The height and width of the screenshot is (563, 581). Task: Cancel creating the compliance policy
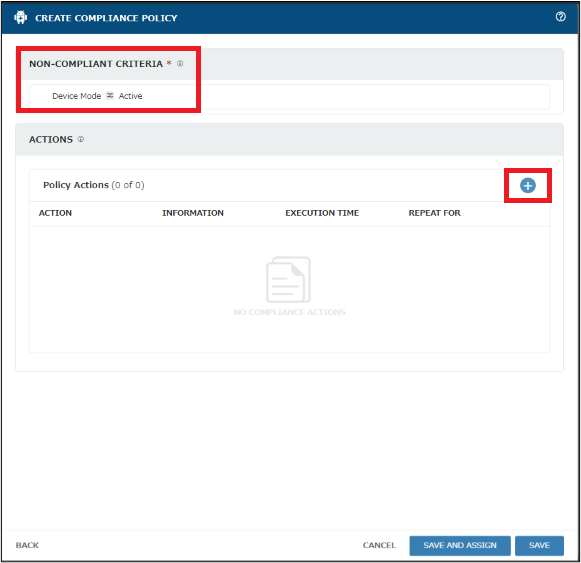379,545
